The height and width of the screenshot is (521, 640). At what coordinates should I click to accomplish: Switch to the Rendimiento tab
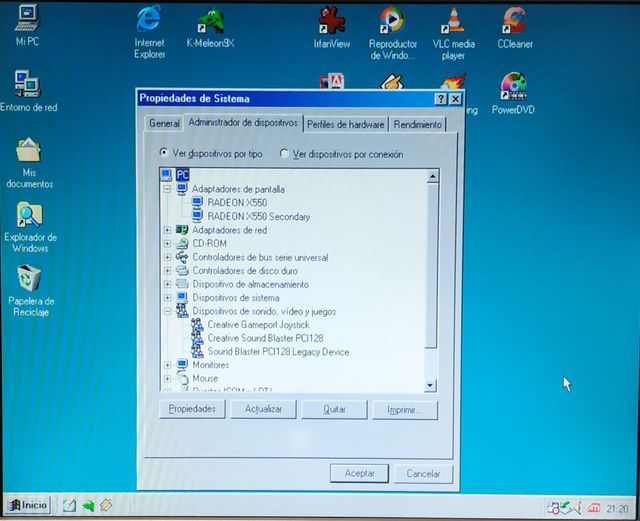point(418,125)
